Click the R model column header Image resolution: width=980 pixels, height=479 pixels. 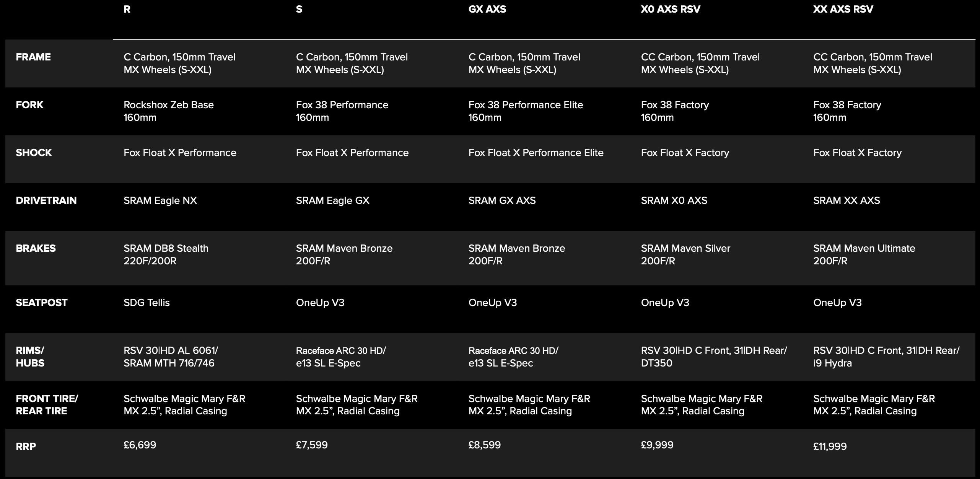tap(127, 10)
